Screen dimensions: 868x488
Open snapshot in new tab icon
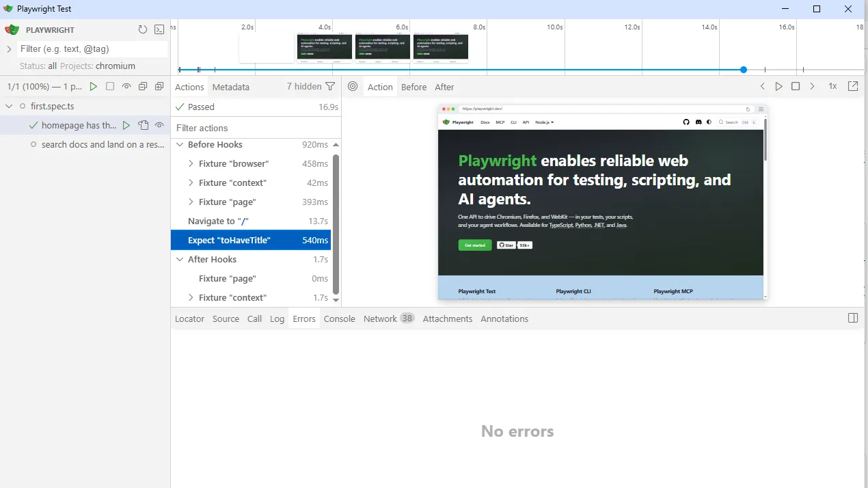[853, 87]
